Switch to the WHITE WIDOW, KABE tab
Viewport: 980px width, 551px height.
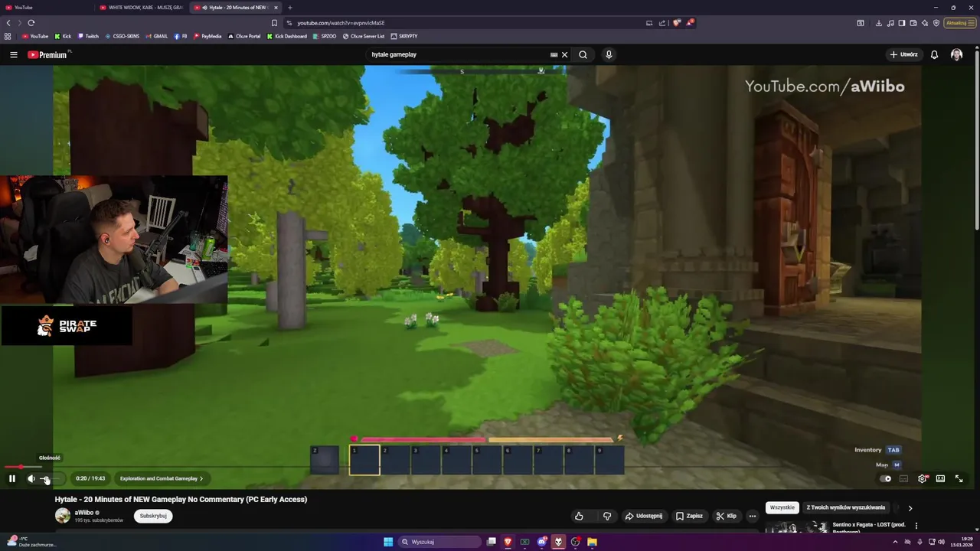142,8
